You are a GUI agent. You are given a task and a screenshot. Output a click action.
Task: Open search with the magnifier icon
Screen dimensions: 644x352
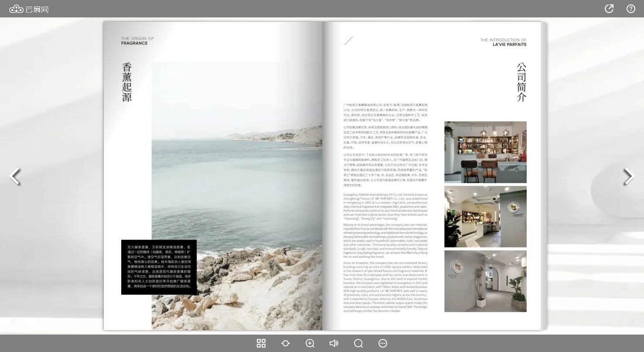pos(358,343)
